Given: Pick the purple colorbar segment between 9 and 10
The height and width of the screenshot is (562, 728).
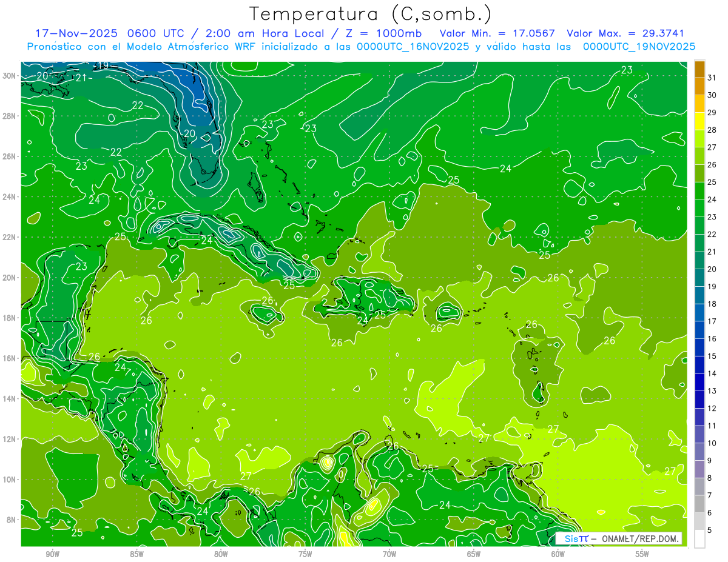Looking at the screenshot, I should coord(699,452).
